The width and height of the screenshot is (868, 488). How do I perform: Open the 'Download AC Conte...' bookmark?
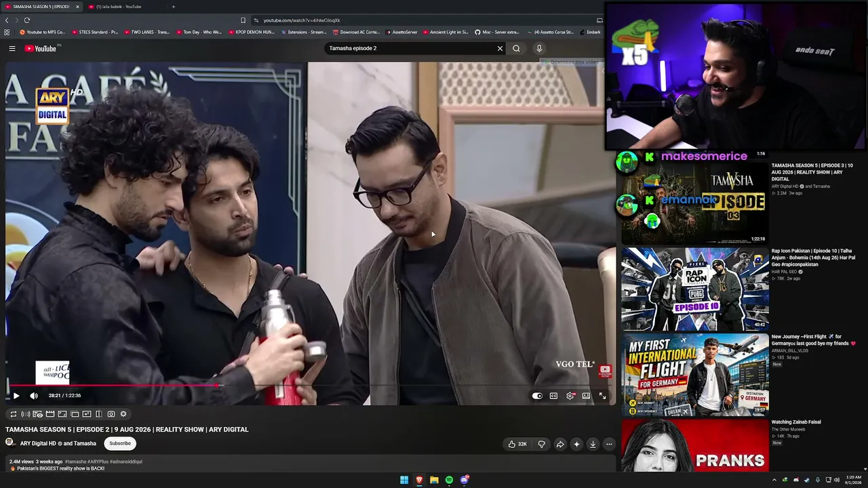click(356, 32)
